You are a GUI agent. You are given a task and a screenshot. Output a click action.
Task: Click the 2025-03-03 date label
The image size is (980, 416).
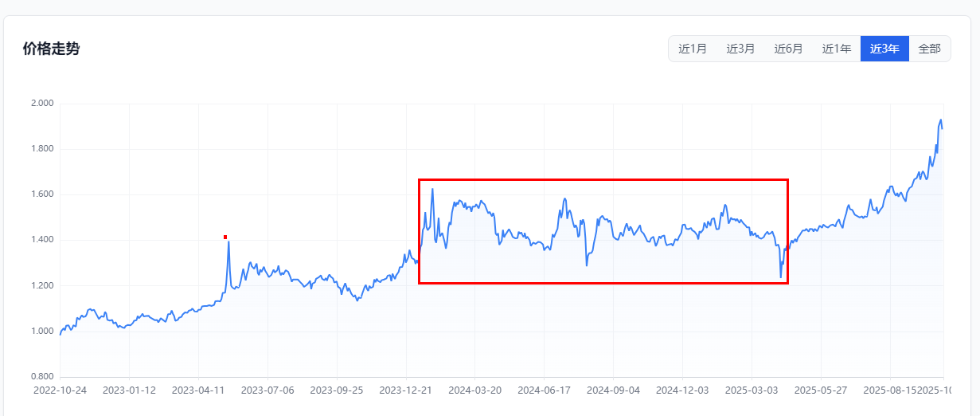click(x=752, y=390)
